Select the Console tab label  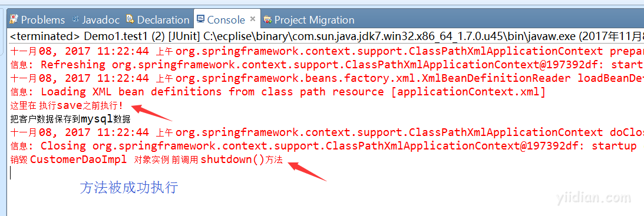coord(226,19)
